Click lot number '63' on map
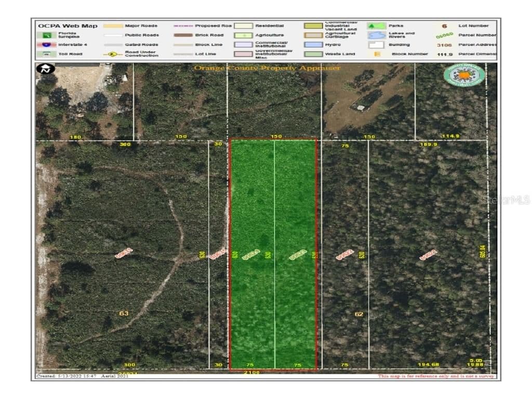The image size is (532, 399). click(x=124, y=313)
